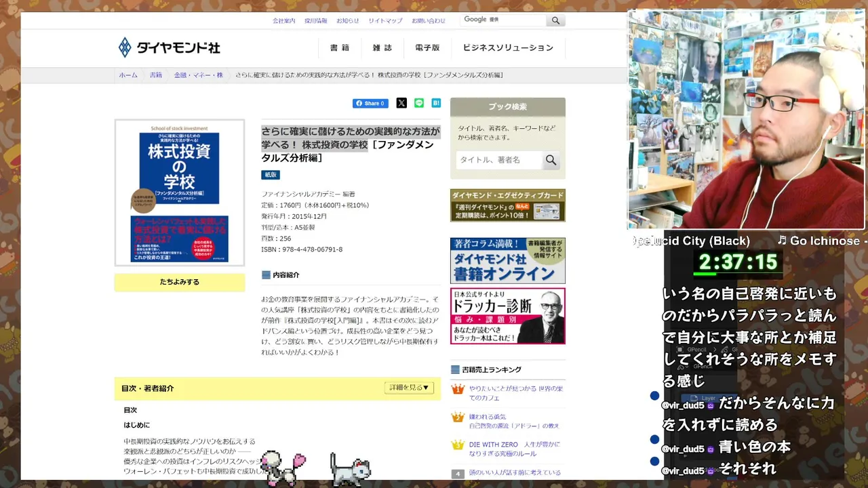Share the page on Facebook
This screenshot has height=488, width=868.
370,103
